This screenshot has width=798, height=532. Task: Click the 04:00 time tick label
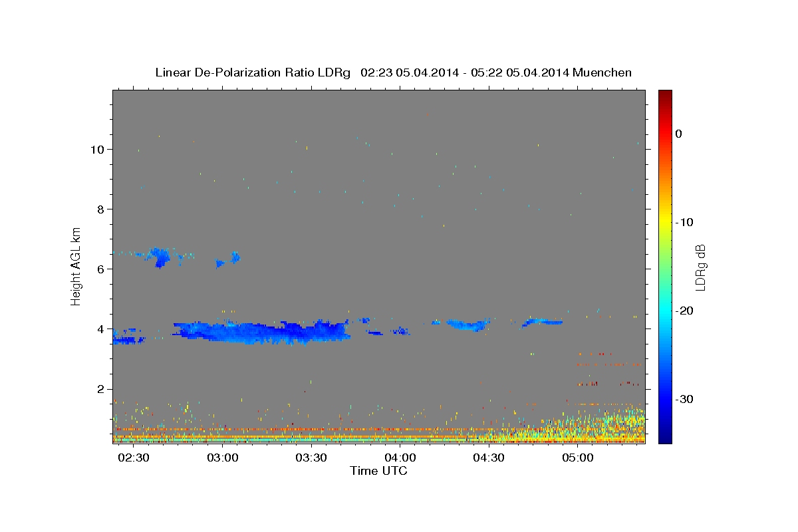pyautogui.click(x=400, y=458)
